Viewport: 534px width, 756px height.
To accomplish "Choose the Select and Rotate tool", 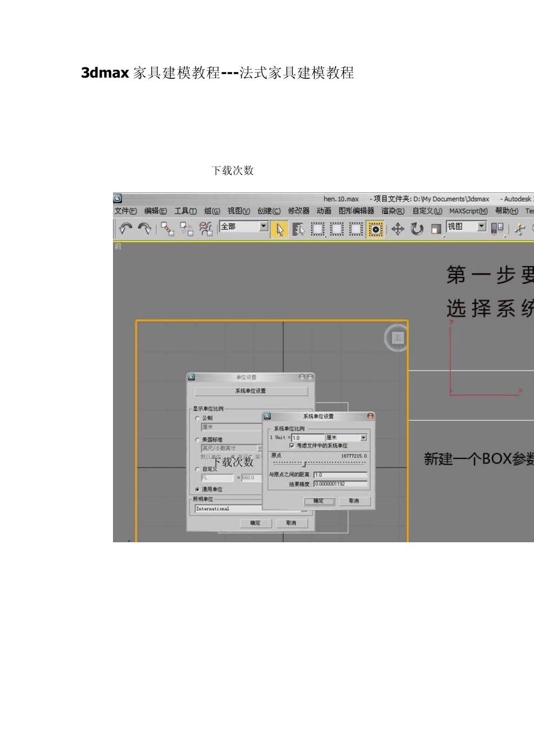I will point(417,229).
